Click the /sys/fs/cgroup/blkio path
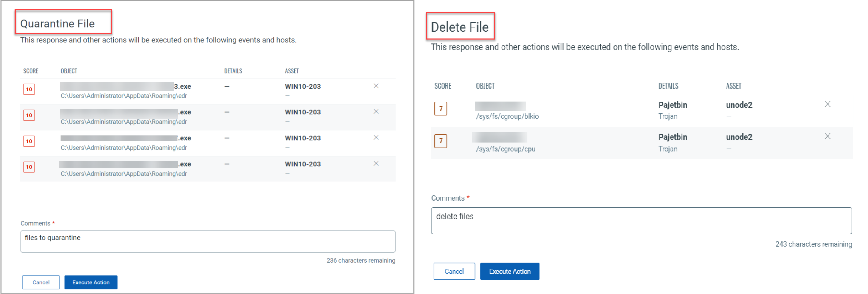This screenshot has width=868, height=294. [x=507, y=116]
